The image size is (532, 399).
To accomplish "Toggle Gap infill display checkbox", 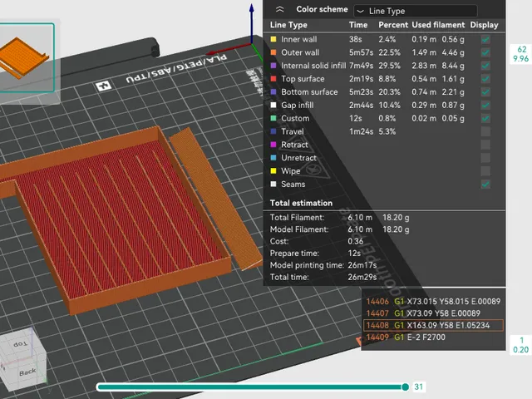I will tap(485, 106).
